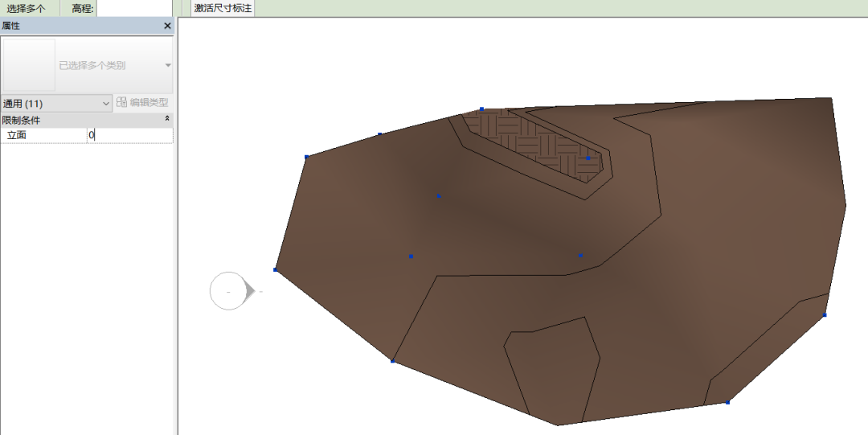Open the type selector dropdown arrow
Image resolution: width=868 pixels, height=435 pixels.
[x=168, y=65]
